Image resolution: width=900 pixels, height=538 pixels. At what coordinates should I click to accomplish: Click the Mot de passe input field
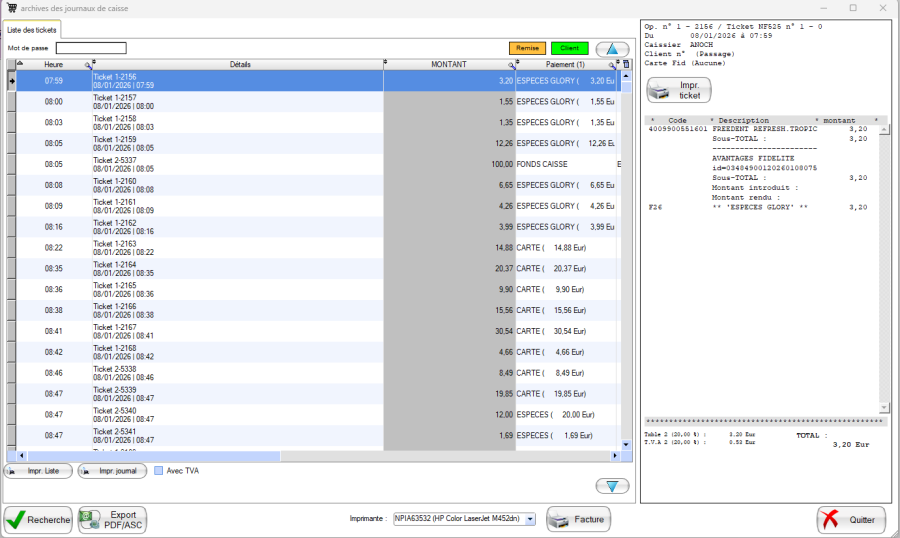click(x=91, y=48)
